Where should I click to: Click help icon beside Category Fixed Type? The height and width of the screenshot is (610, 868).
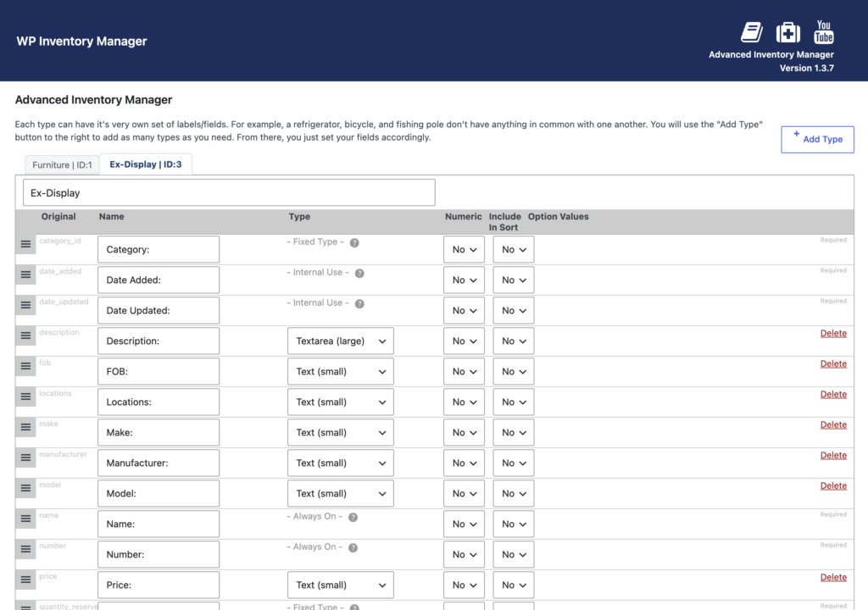(x=354, y=242)
